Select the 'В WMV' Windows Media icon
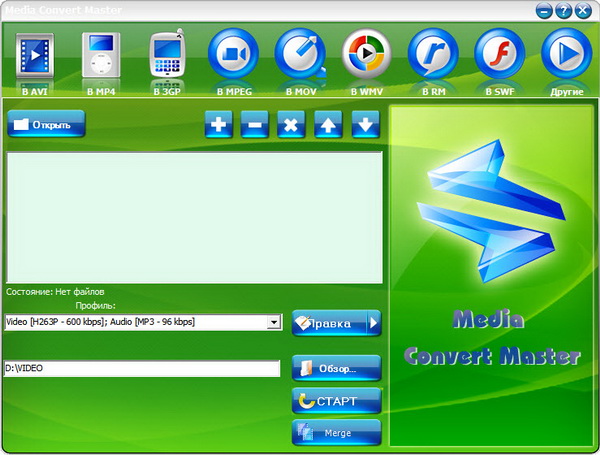 [x=367, y=54]
